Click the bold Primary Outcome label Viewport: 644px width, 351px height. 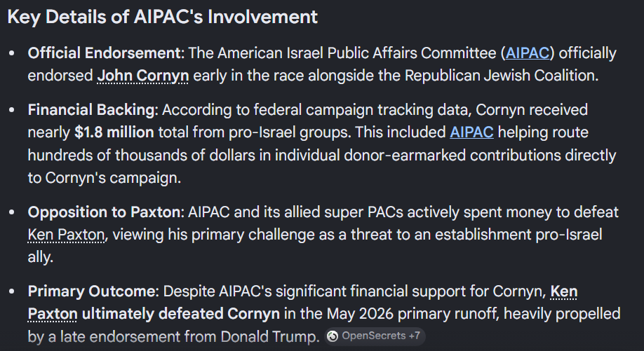pos(91,291)
